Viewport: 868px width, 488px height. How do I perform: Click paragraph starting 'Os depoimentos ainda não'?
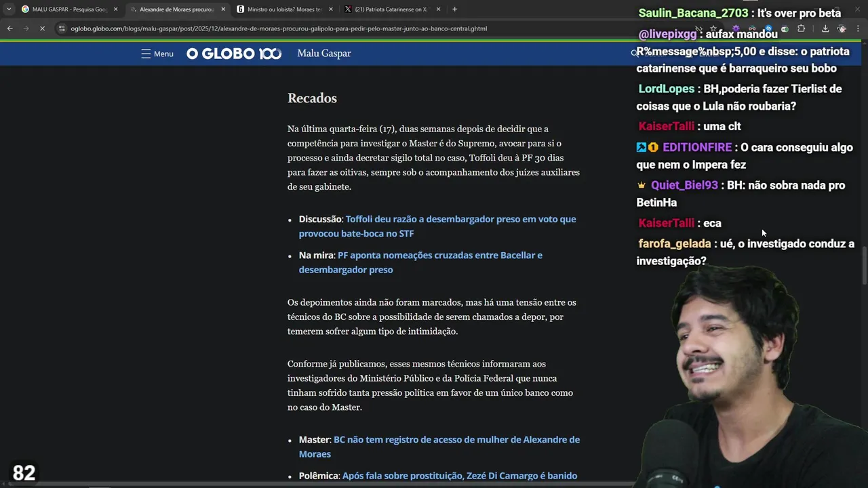point(432,317)
